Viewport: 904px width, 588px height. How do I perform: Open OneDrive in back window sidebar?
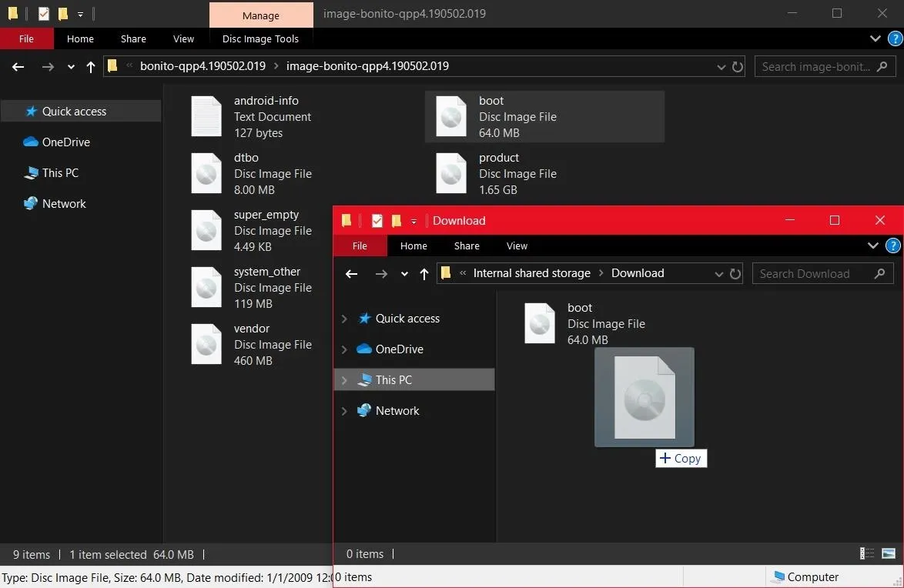click(56, 142)
